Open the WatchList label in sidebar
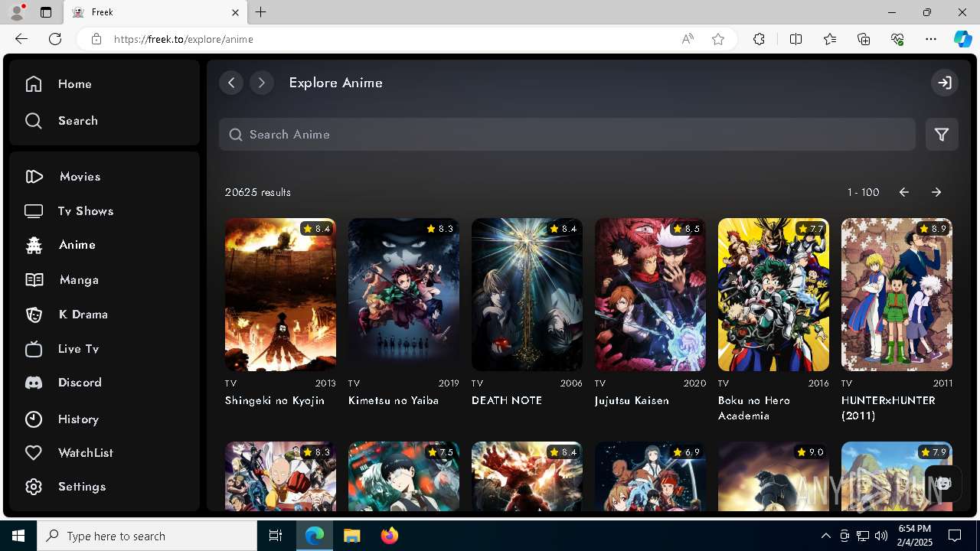The image size is (980, 551). coord(86,453)
